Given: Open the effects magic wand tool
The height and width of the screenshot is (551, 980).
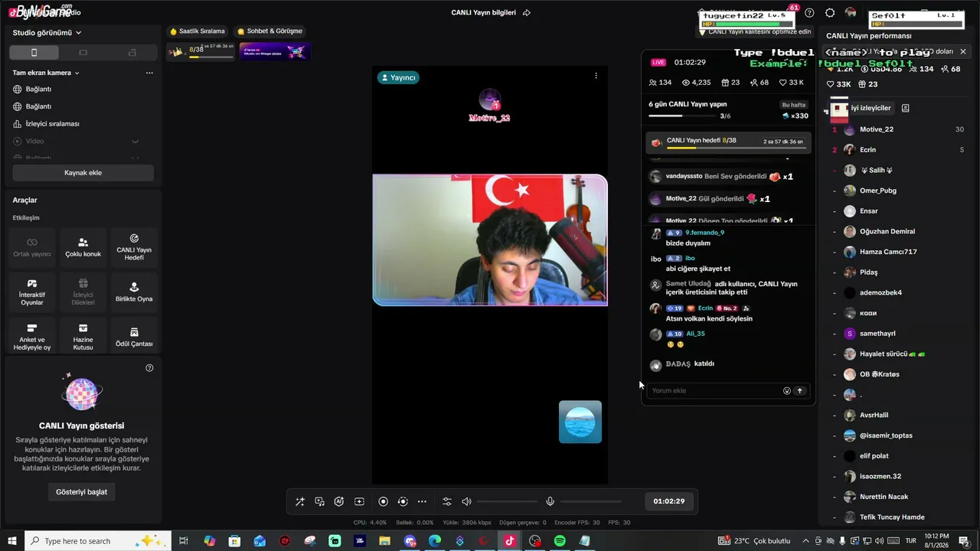Looking at the screenshot, I should click(300, 501).
